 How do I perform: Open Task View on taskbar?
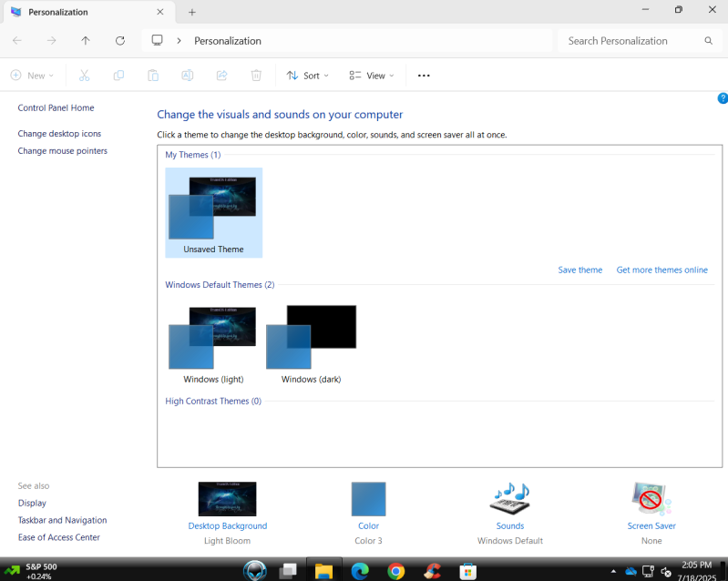[x=288, y=571]
